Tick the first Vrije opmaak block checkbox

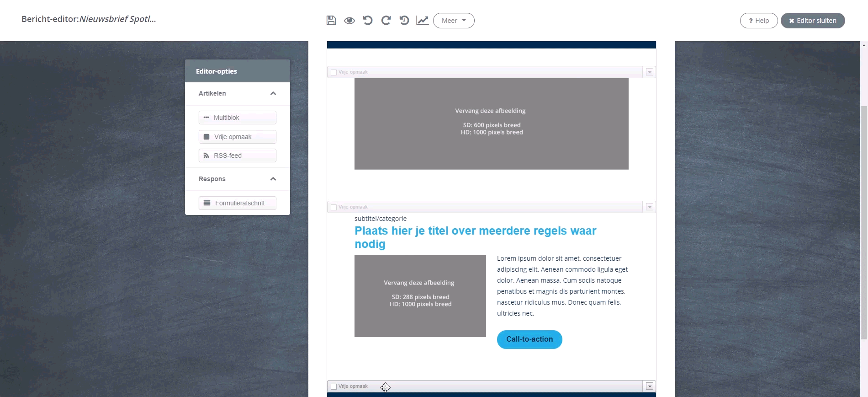pos(334,72)
